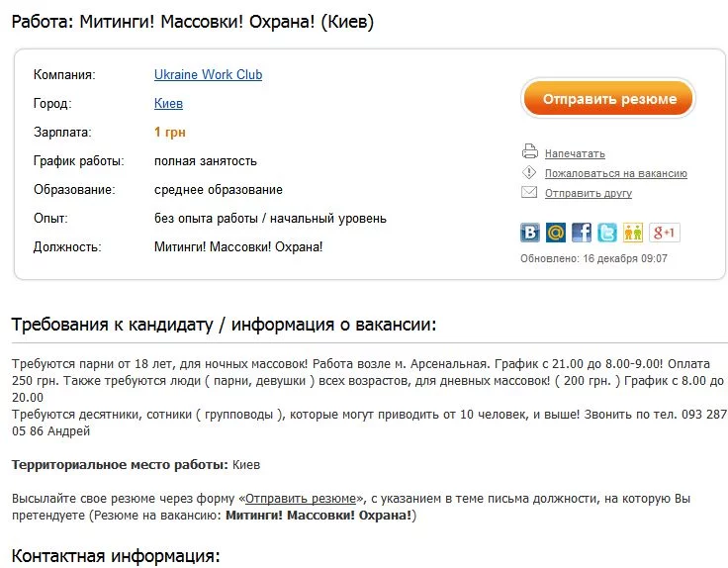Follow Отправить резюме link in paragraph text
The image size is (728, 568).
(301, 499)
